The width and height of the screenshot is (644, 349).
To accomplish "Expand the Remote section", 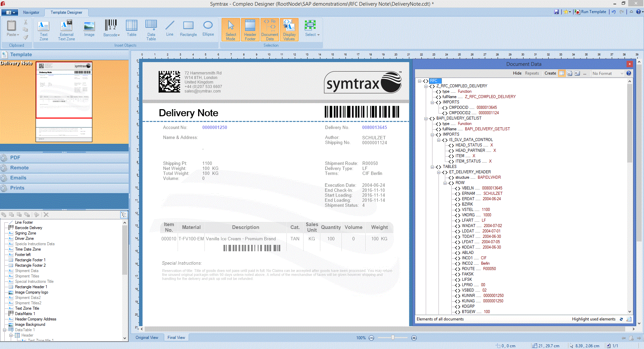I will (x=64, y=168).
